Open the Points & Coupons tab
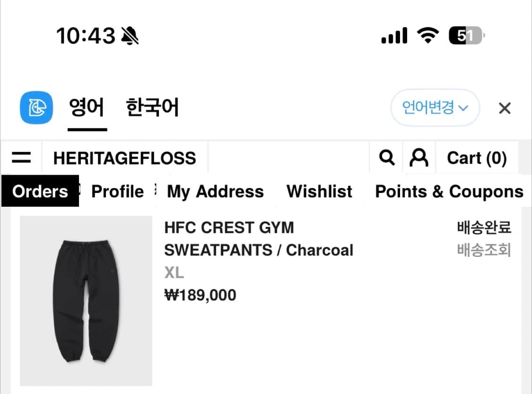This screenshot has width=532, height=394. [449, 191]
